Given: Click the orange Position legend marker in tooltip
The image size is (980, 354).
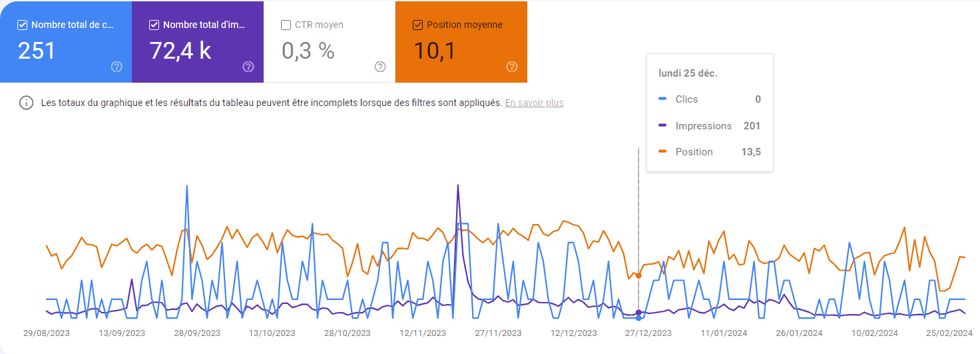Looking at the screenshot, I should pos(662,152).
